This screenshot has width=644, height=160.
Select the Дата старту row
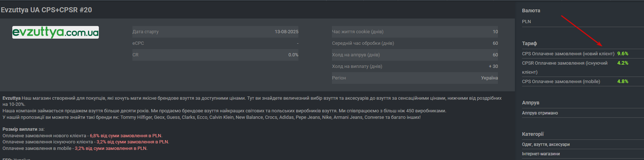click(215, 32)
